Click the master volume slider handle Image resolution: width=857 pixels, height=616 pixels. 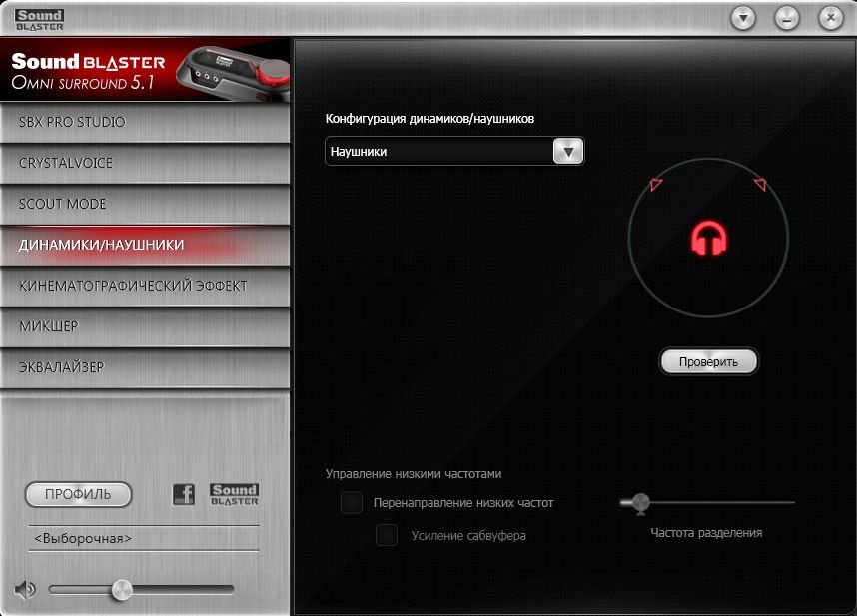(121, 590)
